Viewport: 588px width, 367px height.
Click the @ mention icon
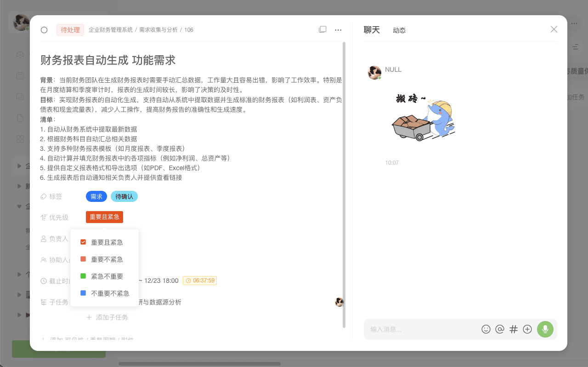tap(500, 329)
